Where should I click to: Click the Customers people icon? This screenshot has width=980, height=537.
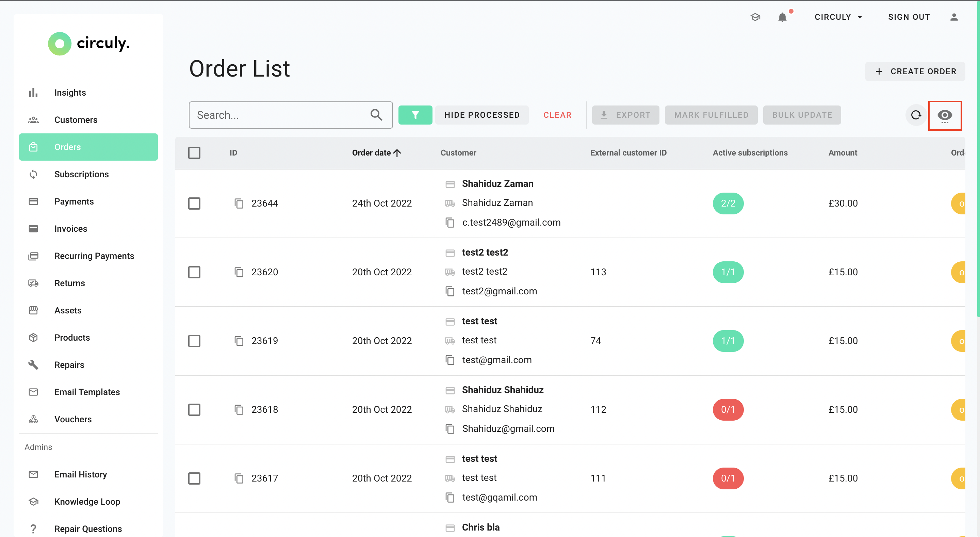click(33, 120)
